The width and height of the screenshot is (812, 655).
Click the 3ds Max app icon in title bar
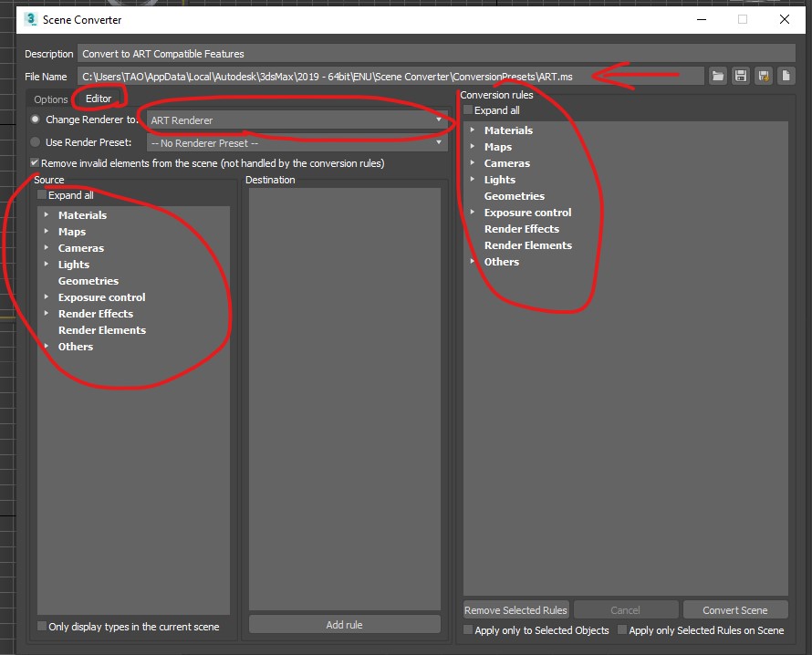click(30, 19)
